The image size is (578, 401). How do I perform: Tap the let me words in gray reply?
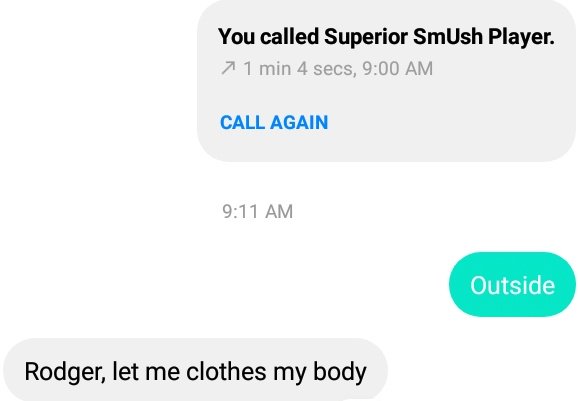146,371
